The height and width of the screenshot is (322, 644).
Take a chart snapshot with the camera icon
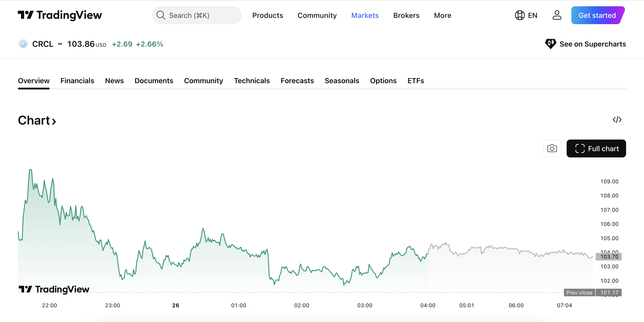coord(552,148)
